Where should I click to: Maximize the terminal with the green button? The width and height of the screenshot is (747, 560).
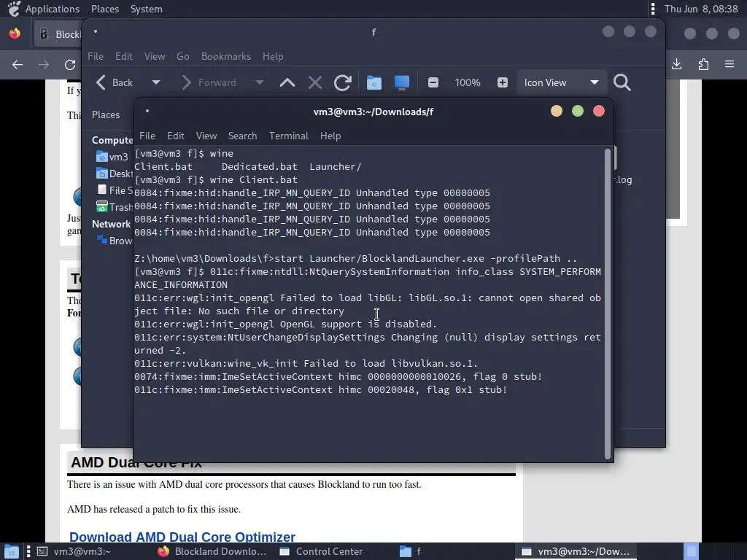[x=578, y=111]
